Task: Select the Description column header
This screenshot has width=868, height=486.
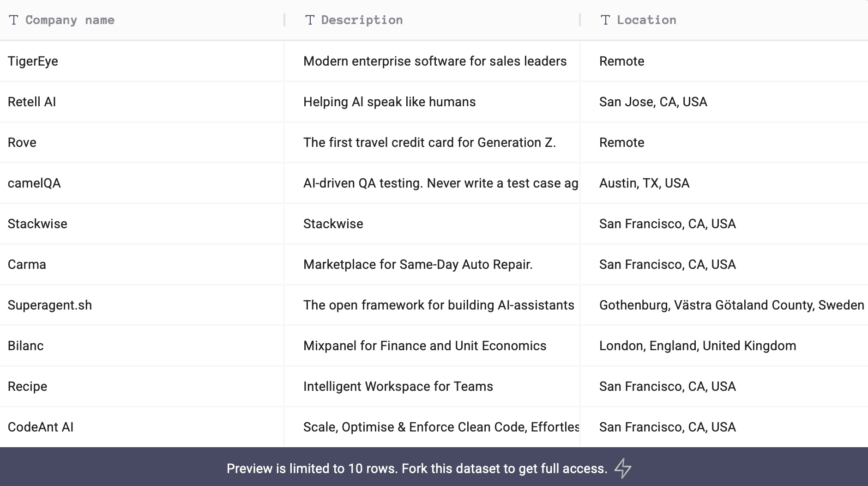Action: tap(362, 19)
